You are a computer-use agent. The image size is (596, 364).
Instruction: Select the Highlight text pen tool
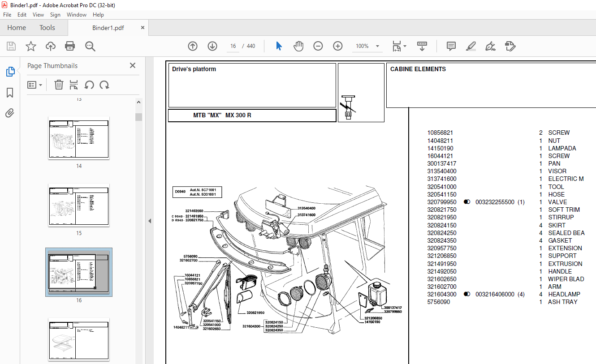click(471, 46)
